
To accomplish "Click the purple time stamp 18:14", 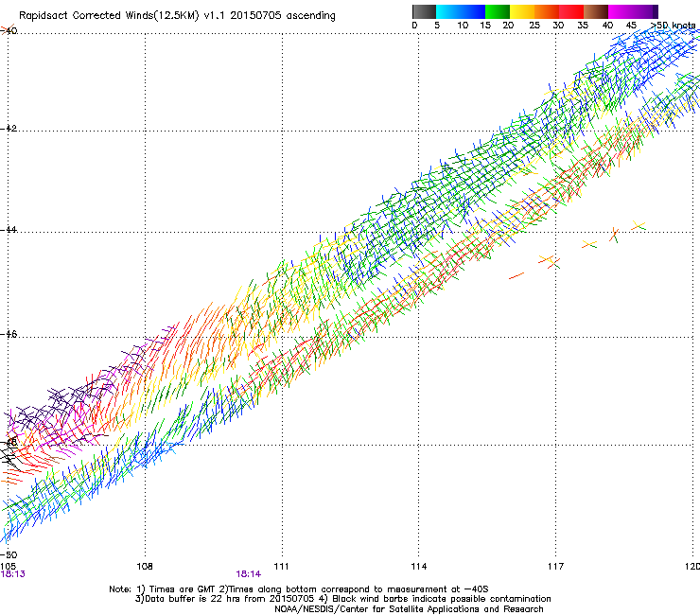I will [248, 574].
